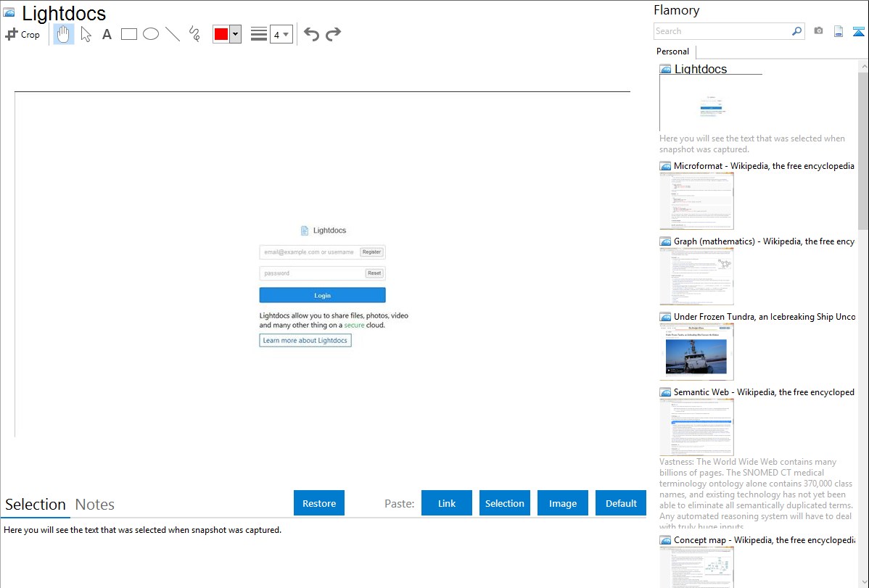Click the icon beside Microformat title
Image resolution: width=869 pixels, height=588 pixels.
tap(665, 166)
